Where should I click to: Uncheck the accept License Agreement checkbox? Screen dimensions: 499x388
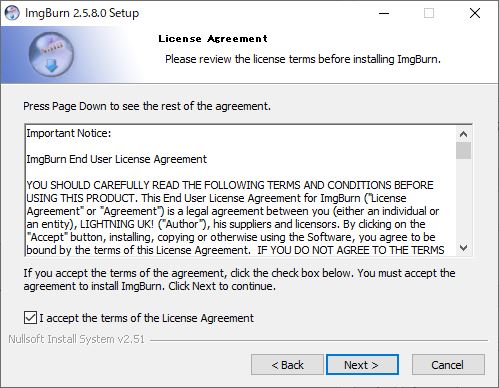pos(30,318)
